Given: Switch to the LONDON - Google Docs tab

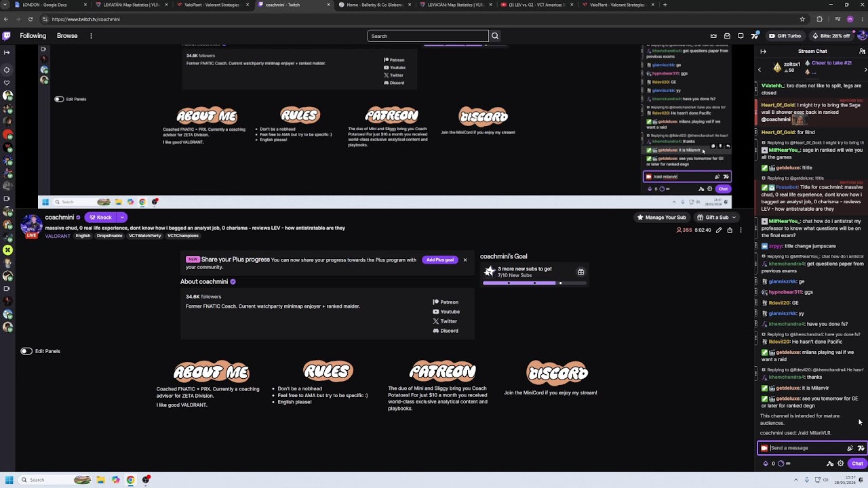Looking at the screenshot, I should (51, 5).
